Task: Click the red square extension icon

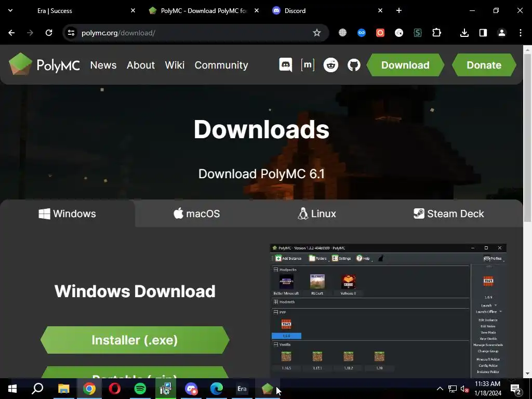Action: [380, 33]
